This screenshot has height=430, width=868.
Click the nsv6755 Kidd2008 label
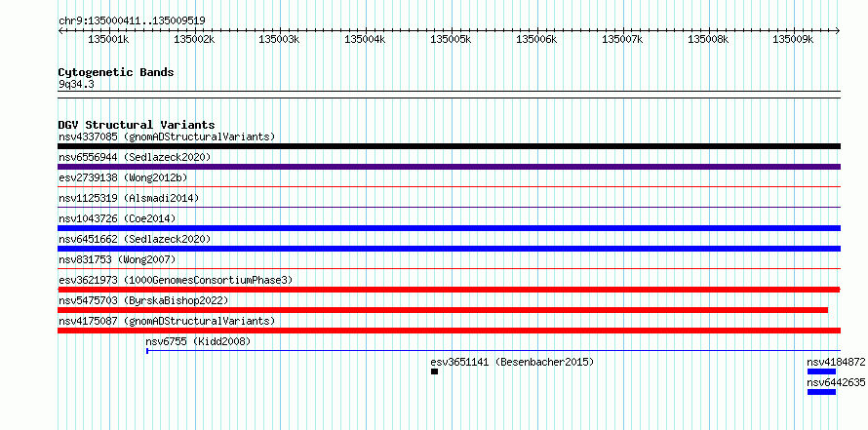(198, 341)
